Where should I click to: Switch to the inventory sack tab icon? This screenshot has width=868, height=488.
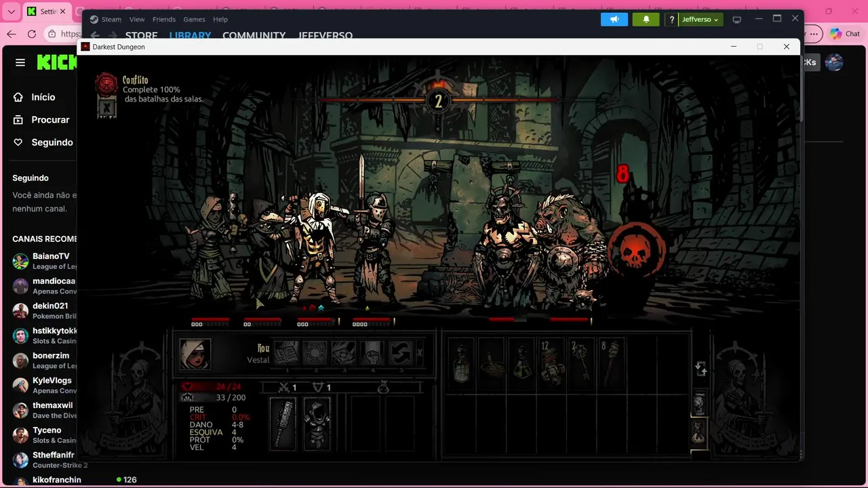[699, 432]
